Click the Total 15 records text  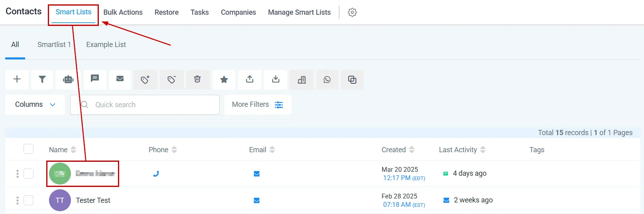point(563,133)
